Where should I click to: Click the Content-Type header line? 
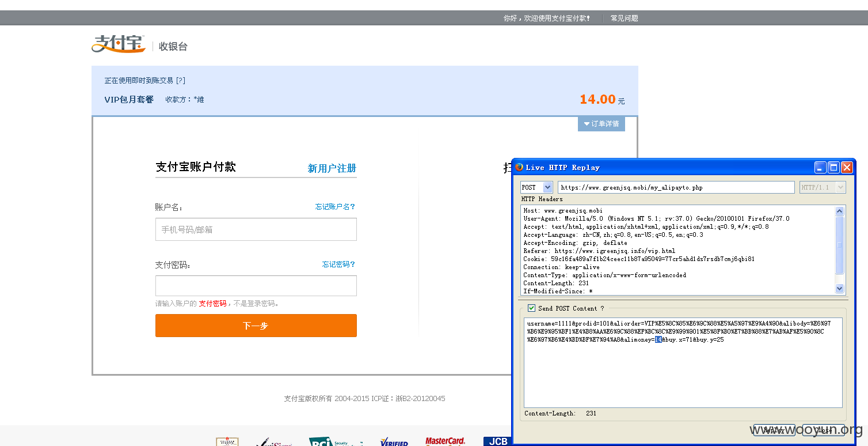605,275
